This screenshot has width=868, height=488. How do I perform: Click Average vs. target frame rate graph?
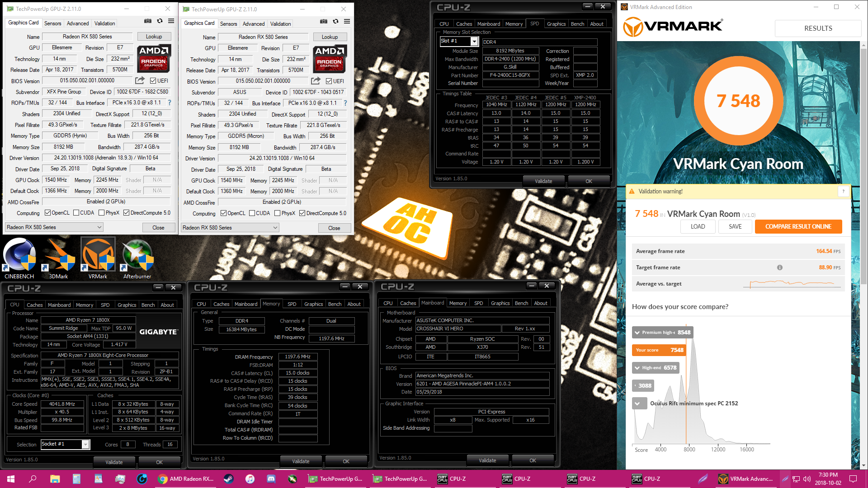tap(792, 283)
